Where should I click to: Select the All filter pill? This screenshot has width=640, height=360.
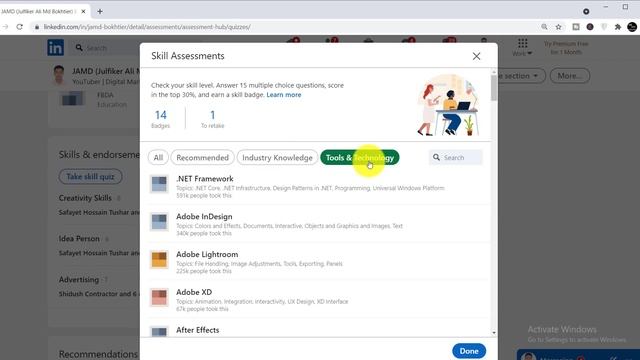pos(158,158)
